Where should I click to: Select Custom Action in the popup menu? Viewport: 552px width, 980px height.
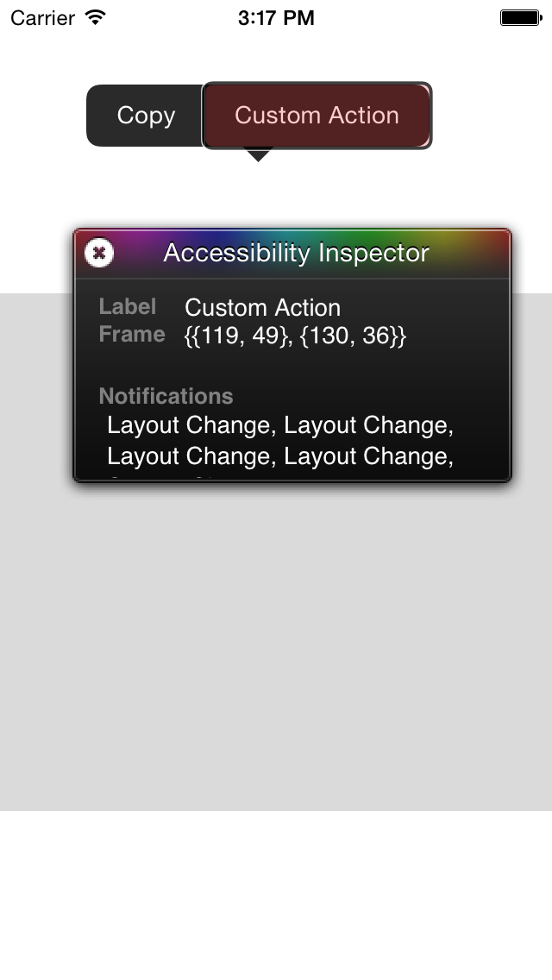pyautogui.click(x=317, y=116)
